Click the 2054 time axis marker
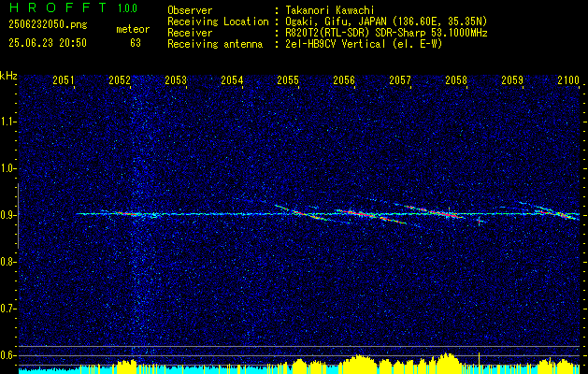This screenshot has height=374, width=588. pyautogui.click(x=232, y=79)
